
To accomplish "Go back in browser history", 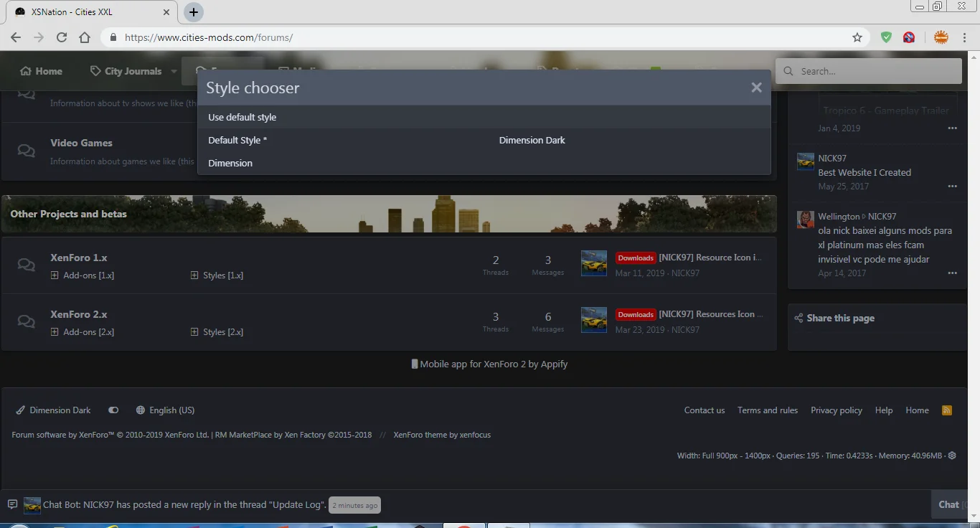I will pos(16,37).
